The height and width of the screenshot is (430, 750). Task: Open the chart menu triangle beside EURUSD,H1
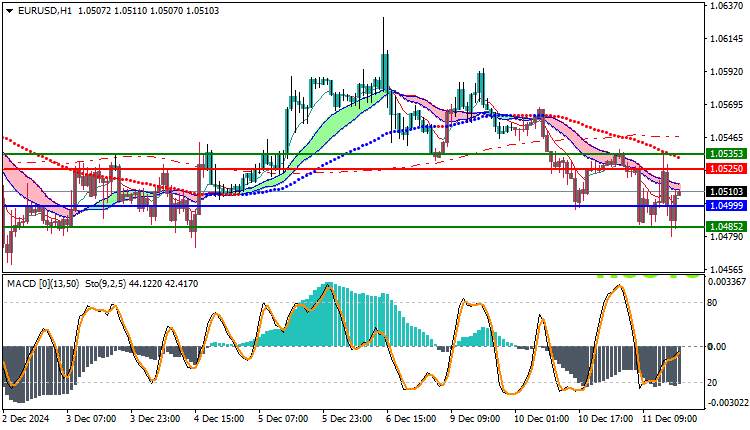point(9,11)
